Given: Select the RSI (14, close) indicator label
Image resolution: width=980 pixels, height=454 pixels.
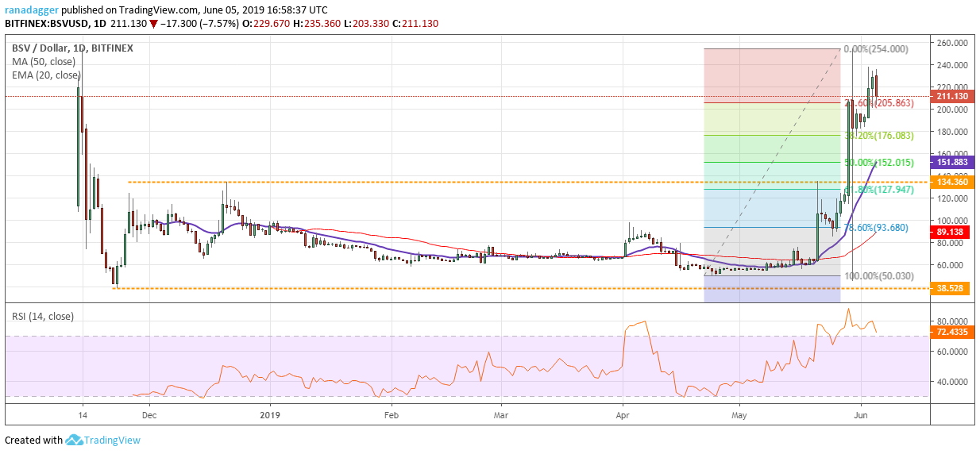Looking at the screenshot, I should (41, 316).
